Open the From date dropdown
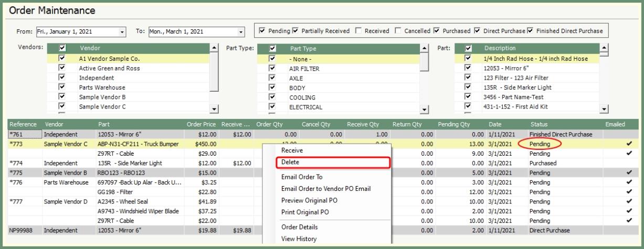This screenshot has height=249, width=644. point(122,31)
